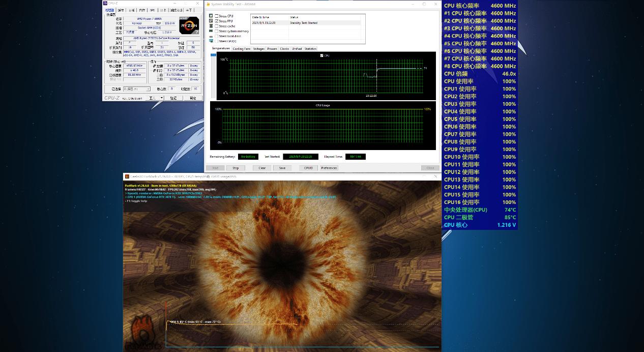
Task: Open the processor selection dropdown in CPU-Z
Action: 136,89
